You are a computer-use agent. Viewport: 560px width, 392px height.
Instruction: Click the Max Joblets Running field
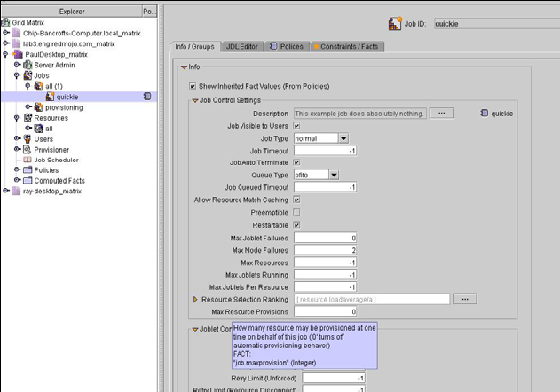(325, 275)
